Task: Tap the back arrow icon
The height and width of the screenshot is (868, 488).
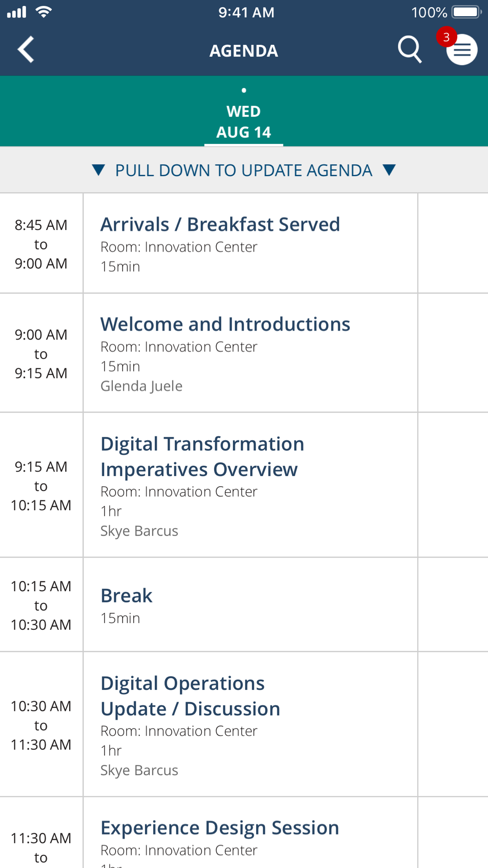Action: click(26, 49)
